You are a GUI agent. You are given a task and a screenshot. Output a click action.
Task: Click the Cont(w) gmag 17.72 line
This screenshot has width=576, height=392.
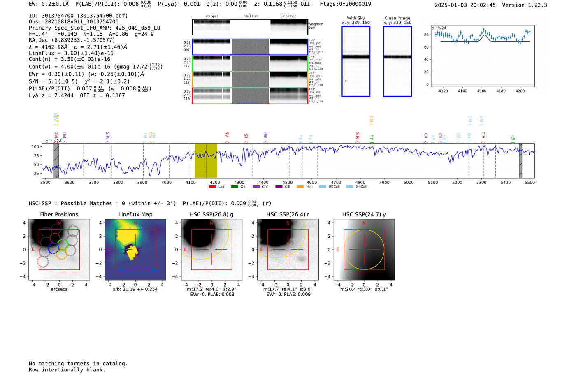(x=95, y=67)
